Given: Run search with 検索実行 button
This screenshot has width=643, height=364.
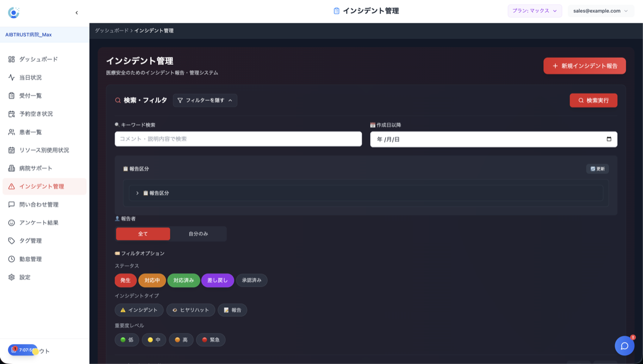Looking at the screenshot, I should pyautogui.click(x=593, y=100).
